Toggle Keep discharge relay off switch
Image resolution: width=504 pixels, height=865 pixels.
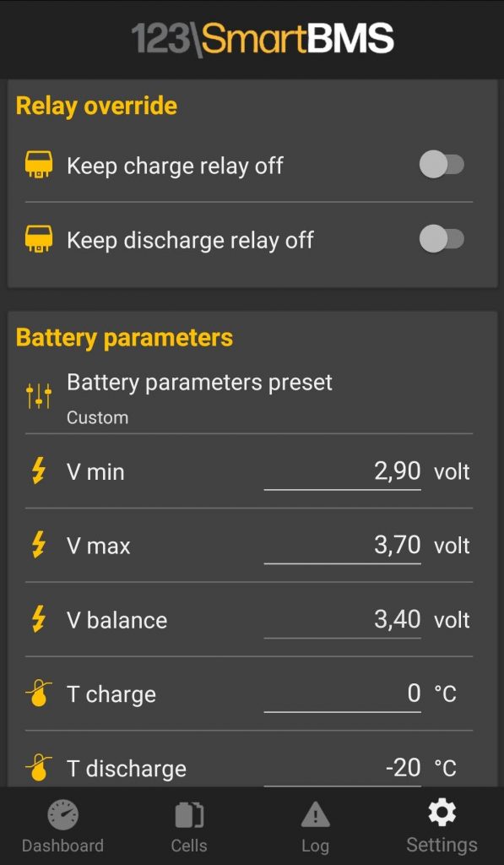(x=442, y=239)
